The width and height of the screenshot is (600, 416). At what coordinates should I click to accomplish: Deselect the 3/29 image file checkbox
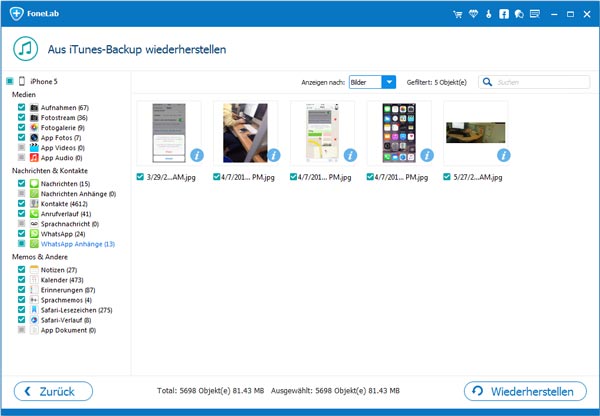coord(141,177)
